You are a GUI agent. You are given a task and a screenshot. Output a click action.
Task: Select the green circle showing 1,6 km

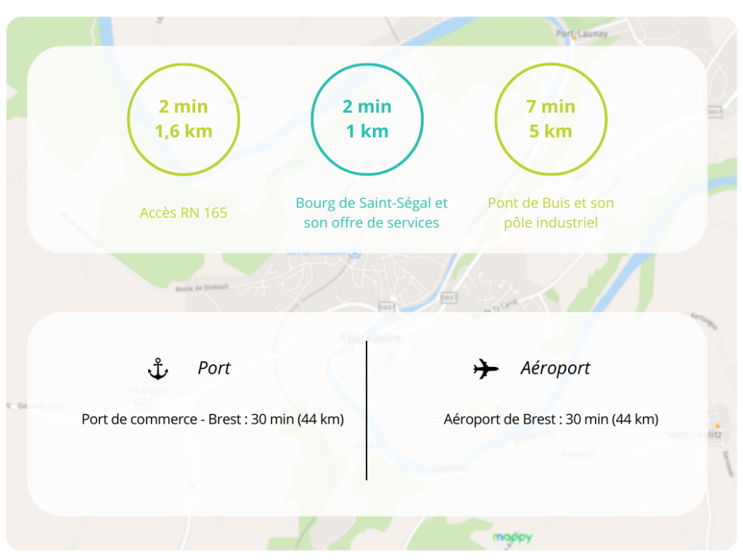point(184,119)
